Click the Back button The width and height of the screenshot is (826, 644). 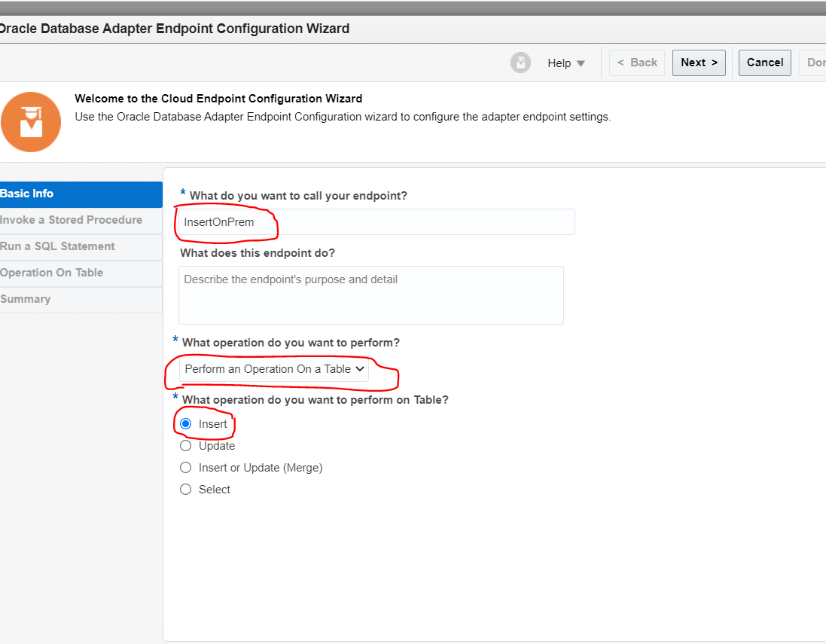pos(637,63)
